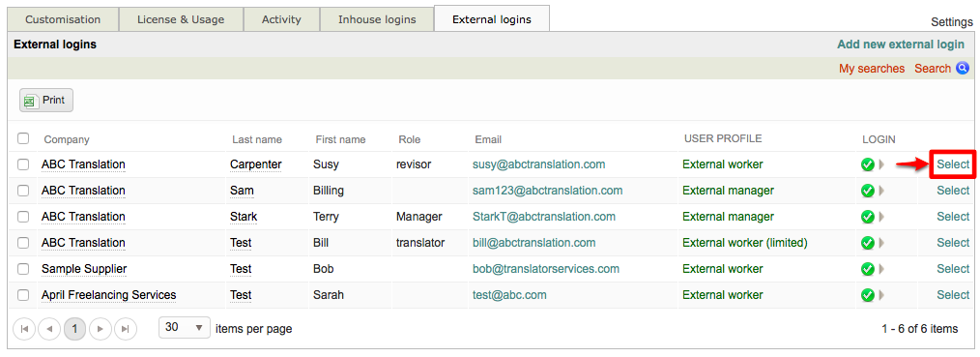980x357 pixels.
Task: Click the Excel icon on Print button
Action: click(30, 101)
